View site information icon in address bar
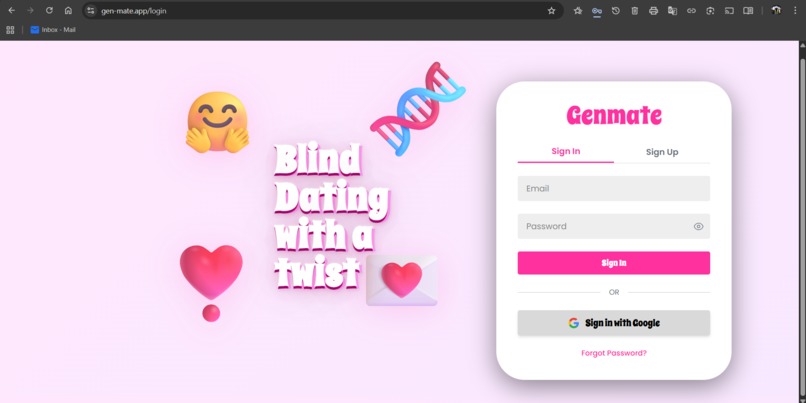 pyautogui.click(x=91, y=11)
